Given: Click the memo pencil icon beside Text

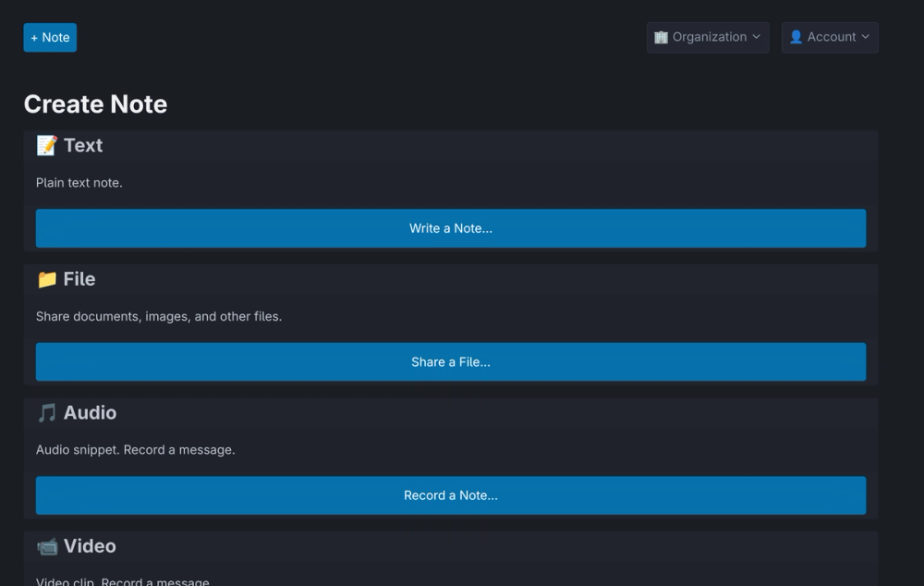Looking at the screenshot, I should [46, 146].
